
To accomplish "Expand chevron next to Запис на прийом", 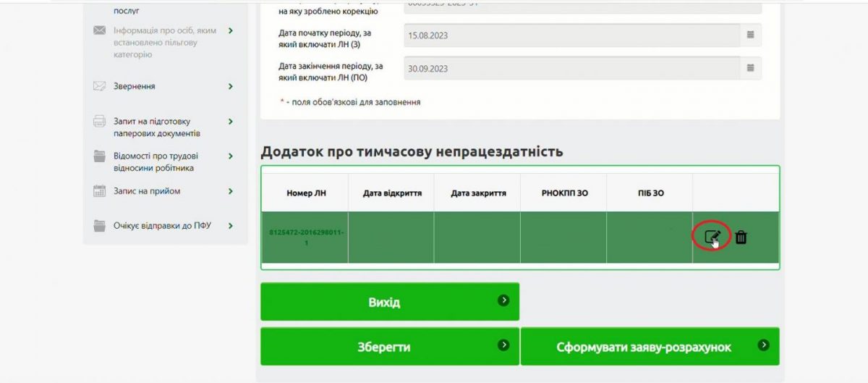I will [230, 191].
